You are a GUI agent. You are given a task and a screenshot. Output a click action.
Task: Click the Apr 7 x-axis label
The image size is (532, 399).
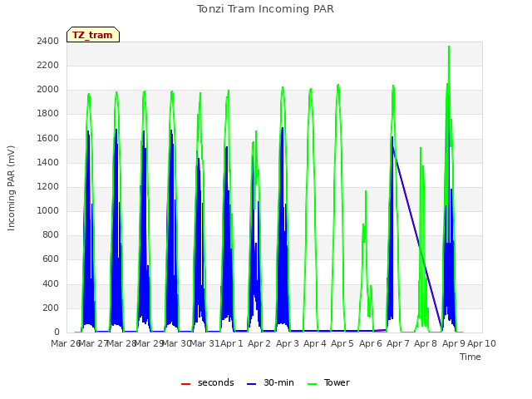[398, 343]
